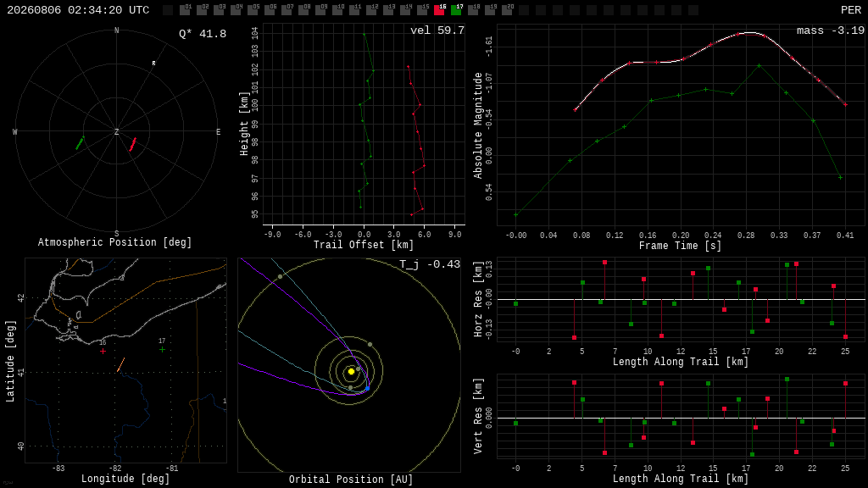Click the gray station 01 square

point(185,9)
